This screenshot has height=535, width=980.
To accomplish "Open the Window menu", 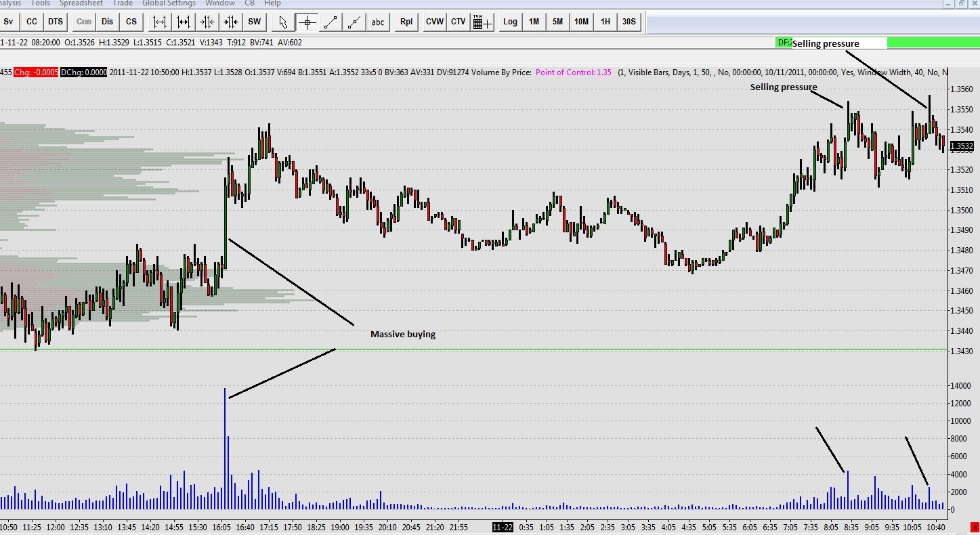I will (x=220, y=3).
